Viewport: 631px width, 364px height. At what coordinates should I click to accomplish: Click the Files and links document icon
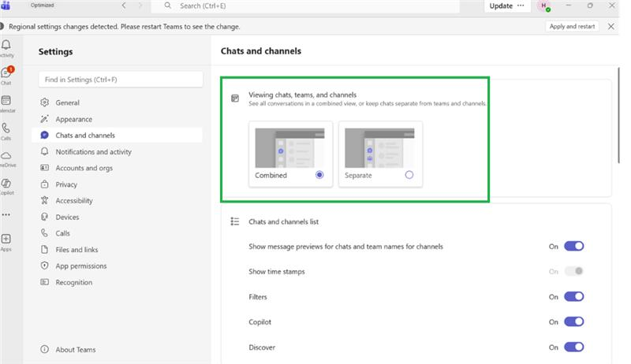pos(45,249)
